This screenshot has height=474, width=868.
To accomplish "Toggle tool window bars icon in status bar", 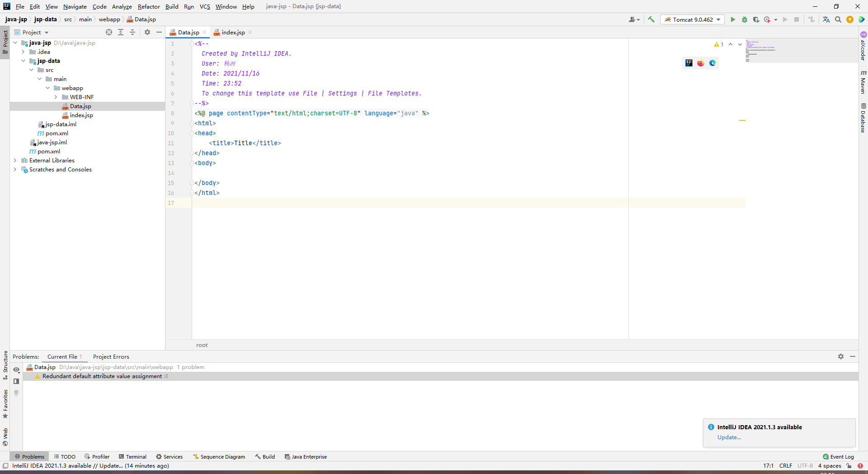I will point(5,466).
